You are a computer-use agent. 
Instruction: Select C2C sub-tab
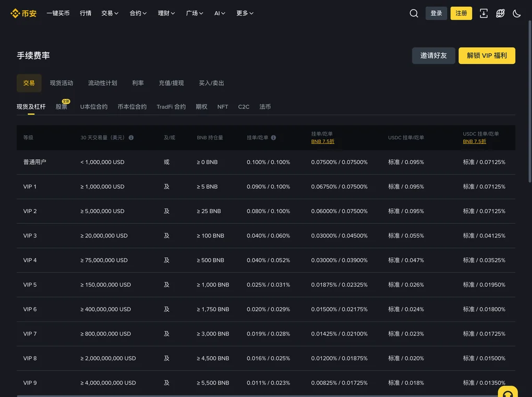244,107
